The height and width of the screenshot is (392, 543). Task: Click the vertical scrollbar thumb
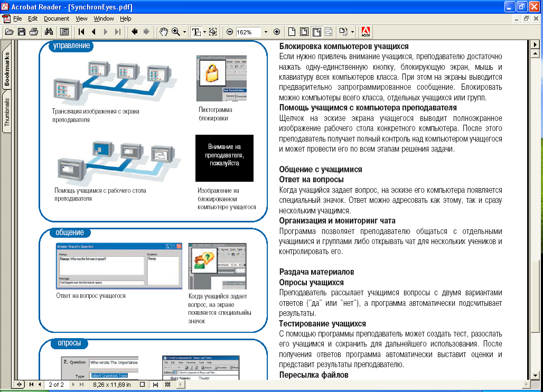pos(536,296)
